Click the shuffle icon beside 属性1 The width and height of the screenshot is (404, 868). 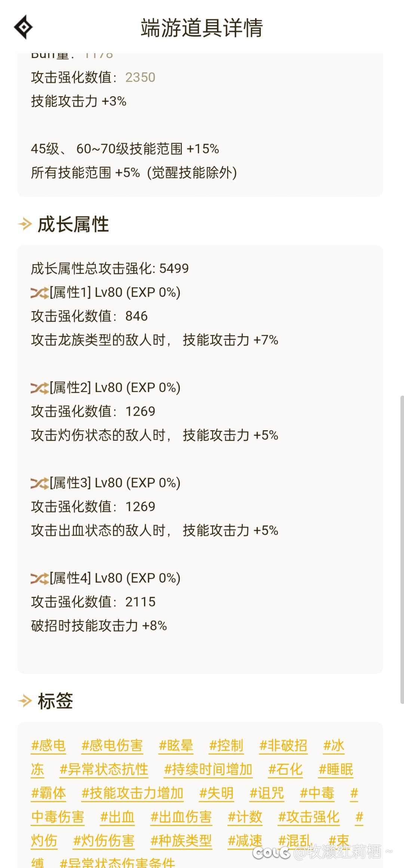click(40, 292)
